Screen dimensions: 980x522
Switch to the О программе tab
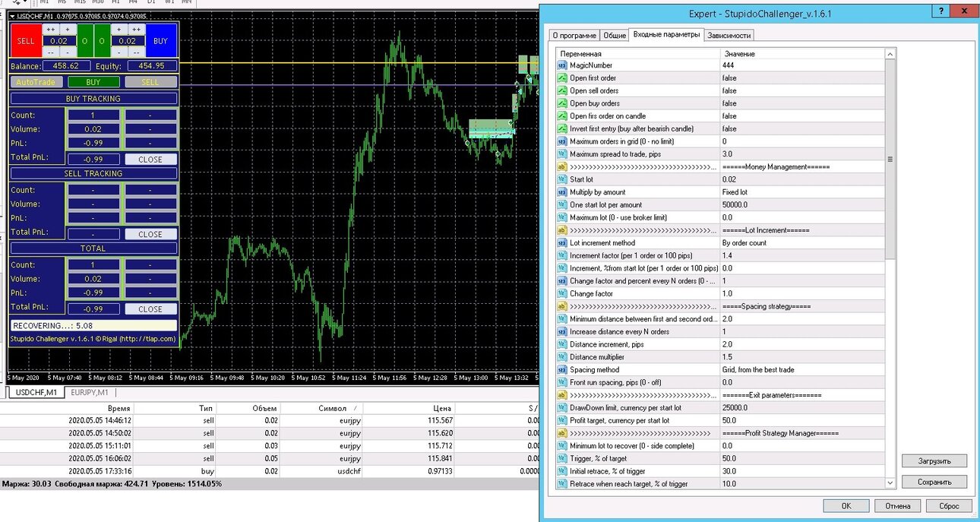(x=574, y=35)
